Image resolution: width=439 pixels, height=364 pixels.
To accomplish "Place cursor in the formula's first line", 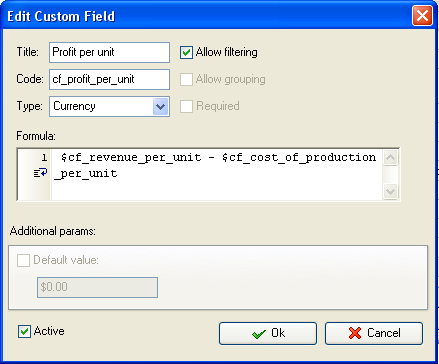I will point(218,157).
